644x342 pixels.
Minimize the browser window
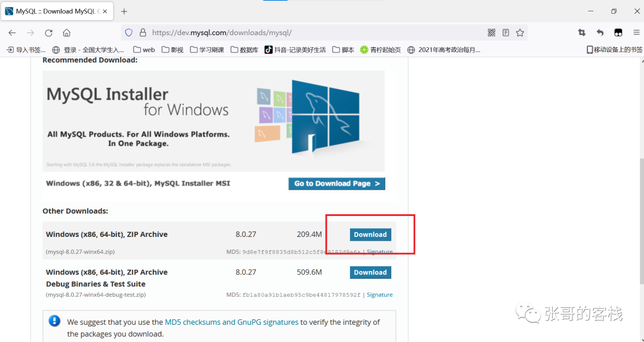(x=590, y=11)
